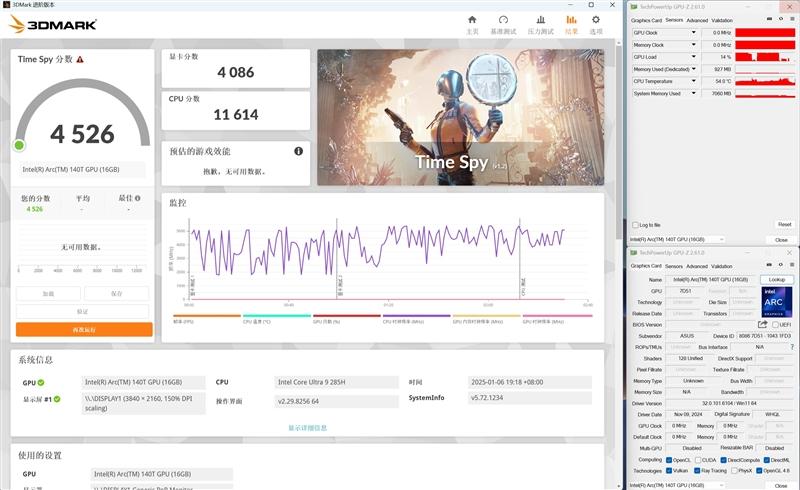Click the Time Spy banner thumbnail image
The width and height of the screenshot is (800, 490).
point(460,118)
